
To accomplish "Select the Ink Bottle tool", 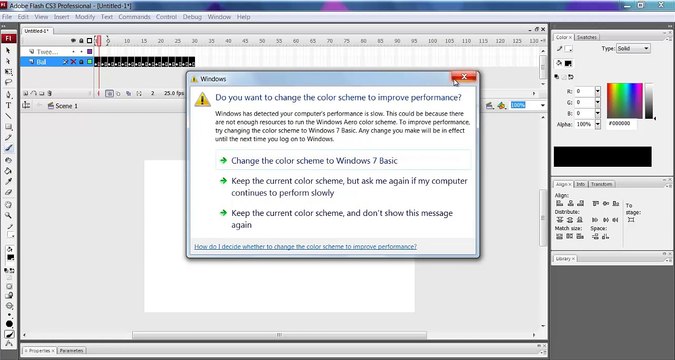I will 9,160.
